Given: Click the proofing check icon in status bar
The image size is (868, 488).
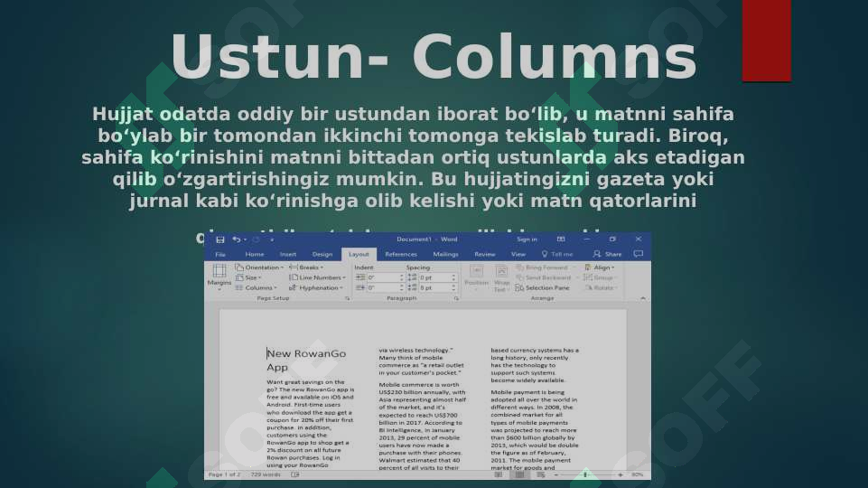Looking at the screenshot, I should (295, 474).
